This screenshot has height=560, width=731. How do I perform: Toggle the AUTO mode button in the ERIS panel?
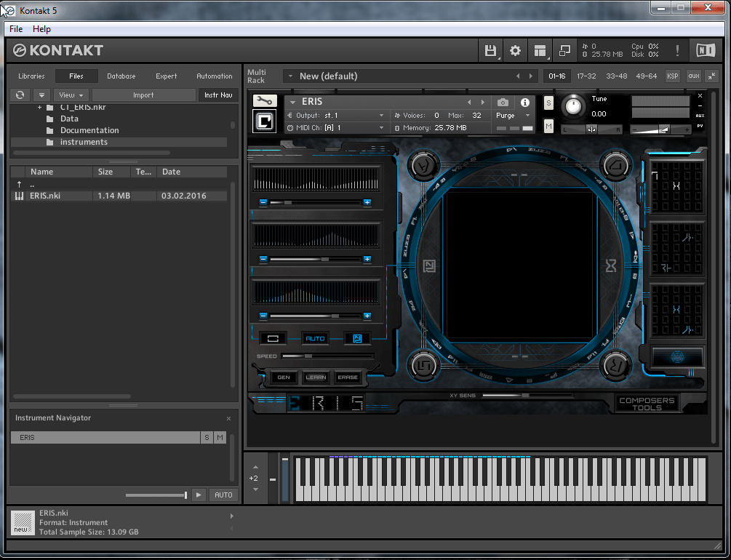(315, 338)
